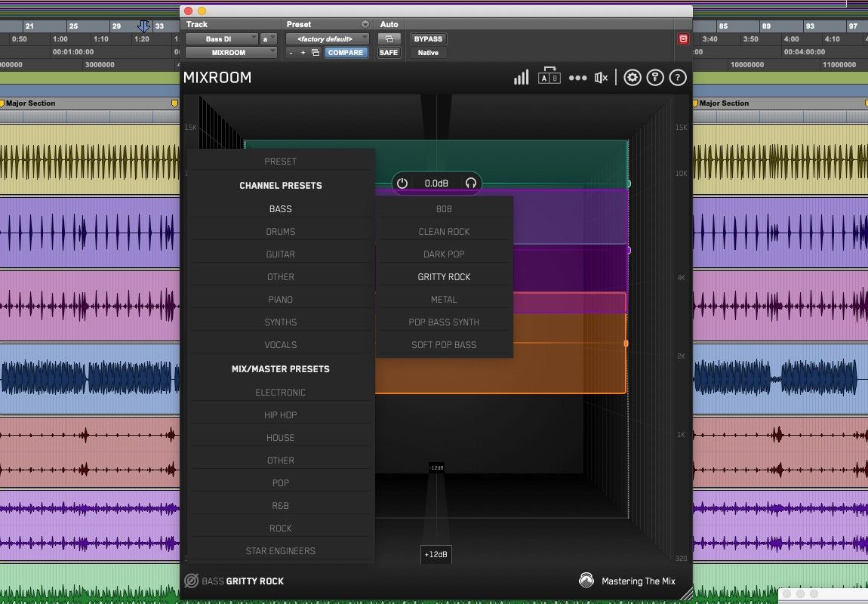Click the blue playhead marker in ruler

click(143, 26)
